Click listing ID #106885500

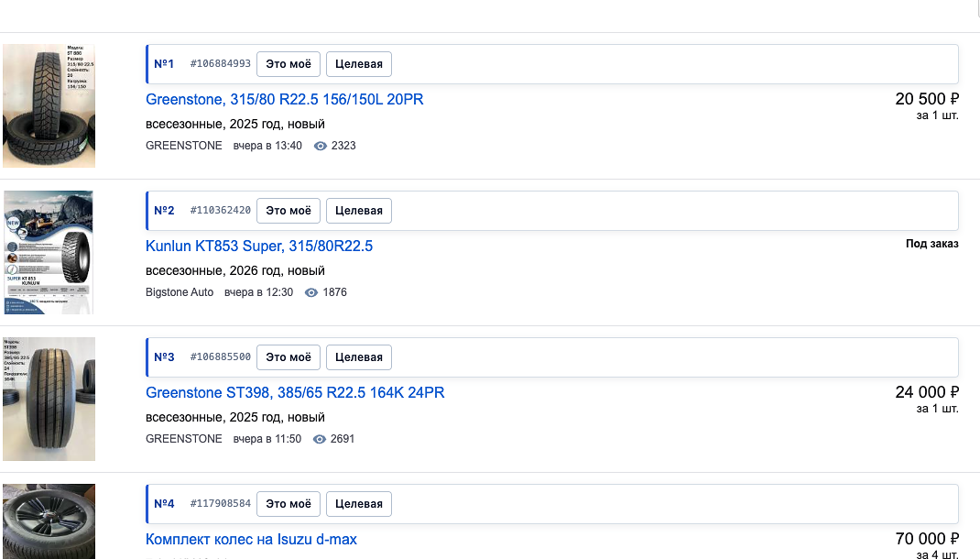point(220,357)
